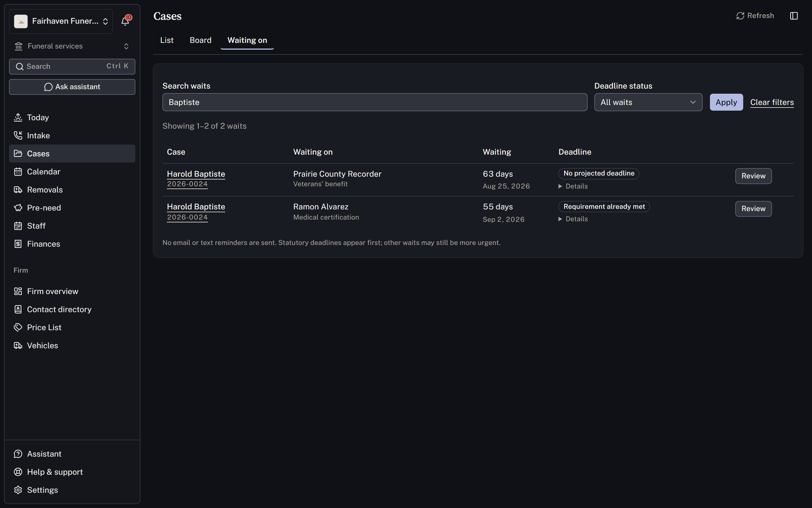Open Staff in sidebar
812x508 pixels.
(72, 226)
